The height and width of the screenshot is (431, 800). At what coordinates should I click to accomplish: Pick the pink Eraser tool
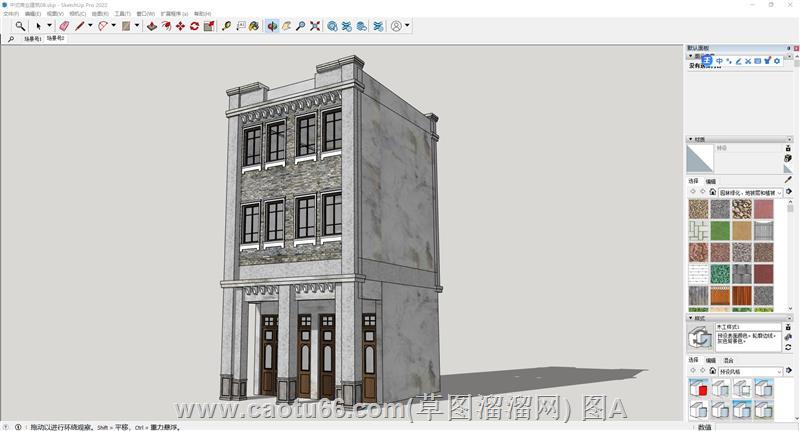coord(64,26)
